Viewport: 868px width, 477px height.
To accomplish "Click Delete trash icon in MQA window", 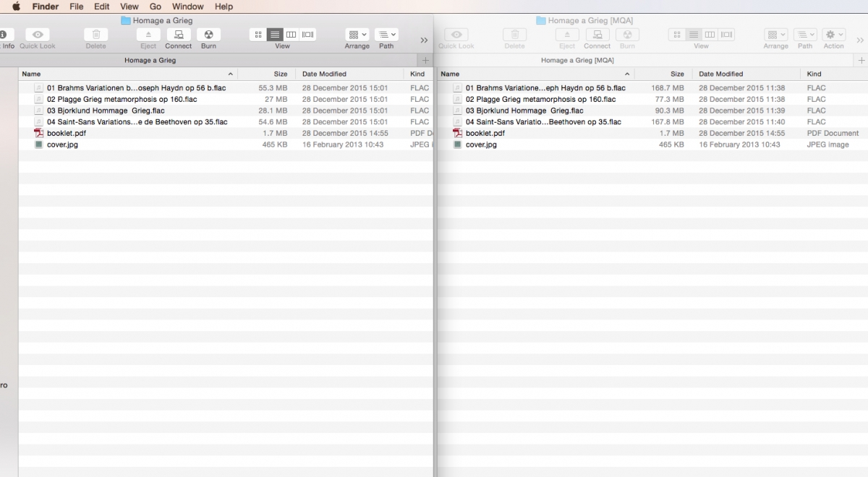I will (514, 35).
